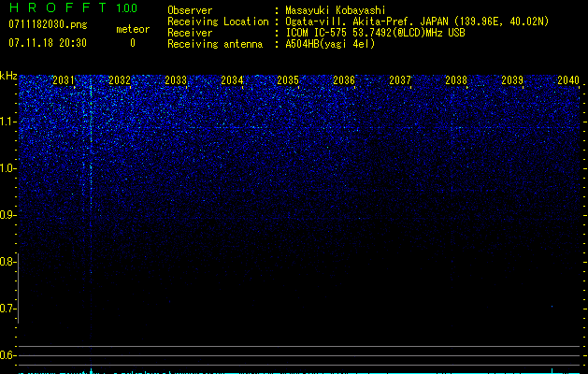
Task: Click the 0.8 kHz frequency tick label
Action: click(x=7, y=262)
